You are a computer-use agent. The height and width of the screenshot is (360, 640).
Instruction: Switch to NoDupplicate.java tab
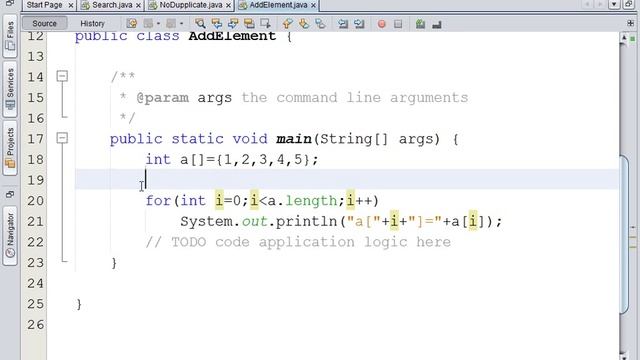pyautogui.click(x=191, y=5)
